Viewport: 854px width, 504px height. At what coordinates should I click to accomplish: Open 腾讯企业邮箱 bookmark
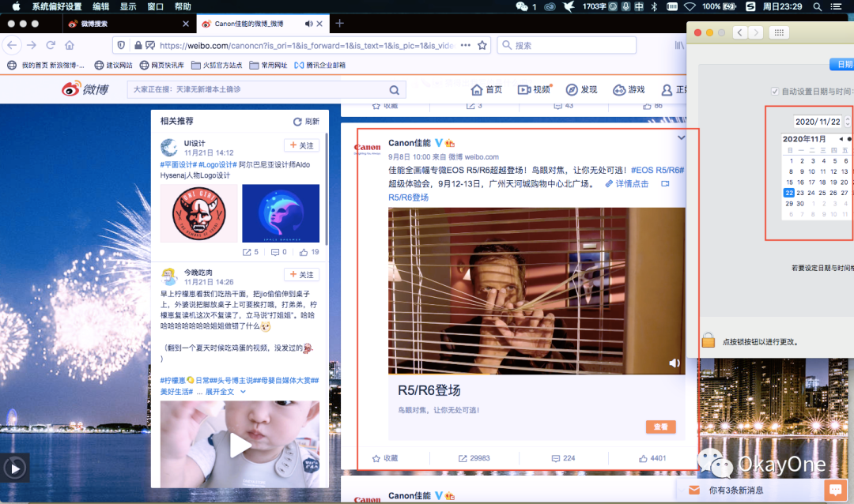pos(319,65)
